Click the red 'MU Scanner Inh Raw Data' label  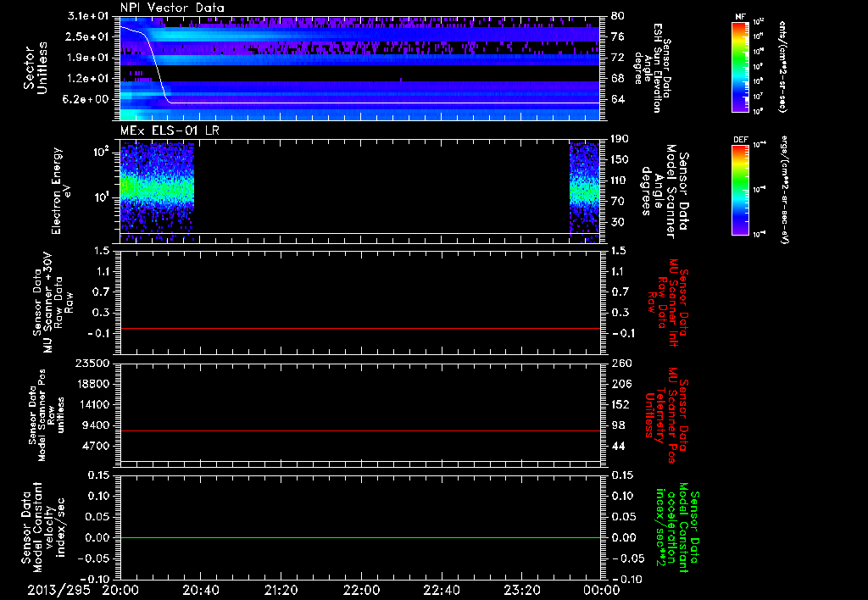coord(668,303)
